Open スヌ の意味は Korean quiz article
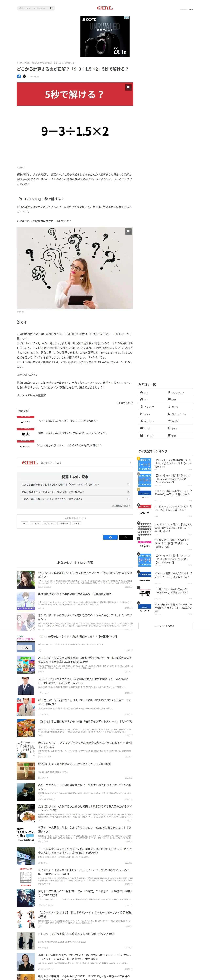The width and height of the screenshot is (210, 980). 75,643
